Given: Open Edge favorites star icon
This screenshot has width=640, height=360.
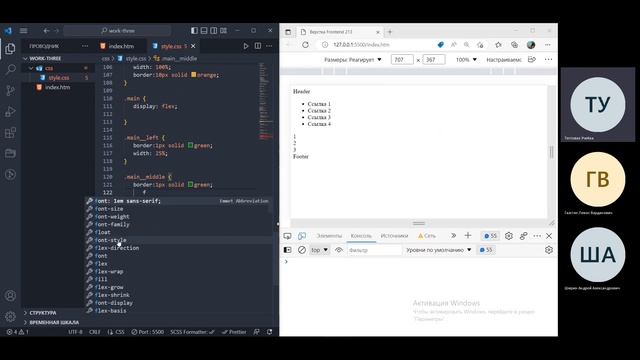Looking at the screenshot, I should click(x=498, y=45).
